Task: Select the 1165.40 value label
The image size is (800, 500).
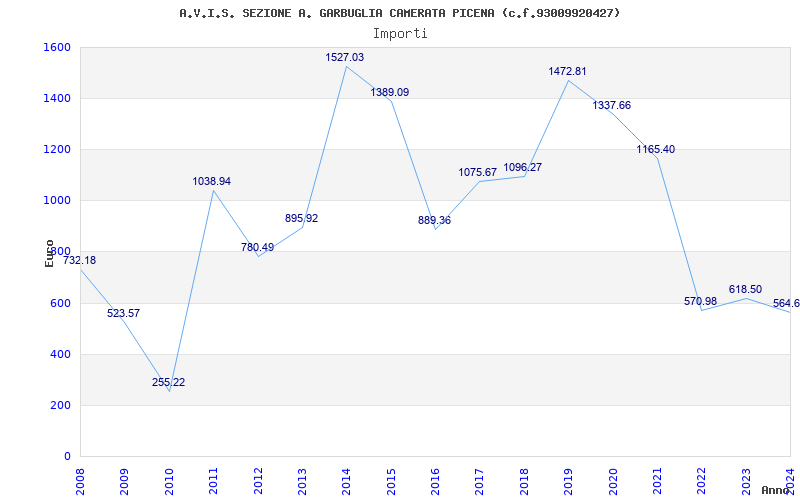Action: (x=656, y=149)
